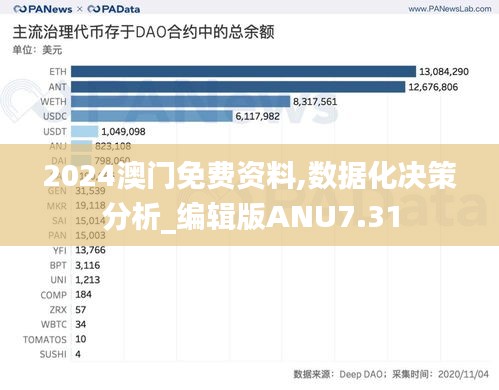Click the value 12,676,806
Screen dimensions: 499x390
coord(433,87)
